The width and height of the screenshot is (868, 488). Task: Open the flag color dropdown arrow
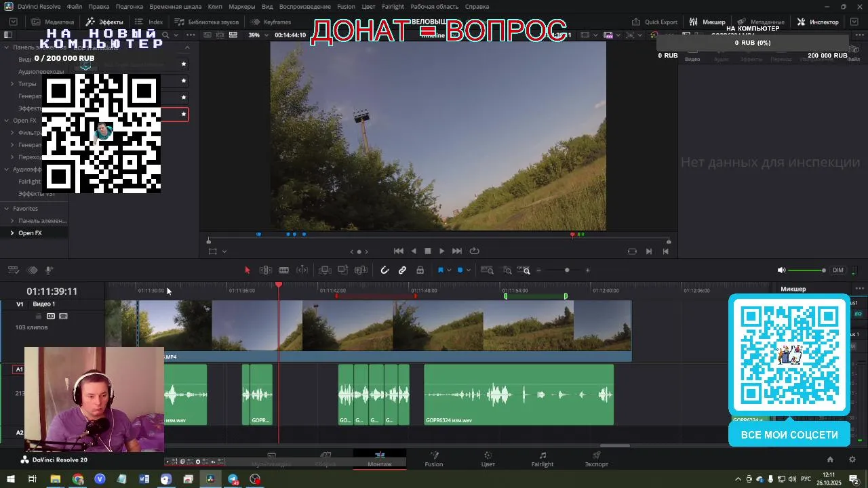coord(449,270)
